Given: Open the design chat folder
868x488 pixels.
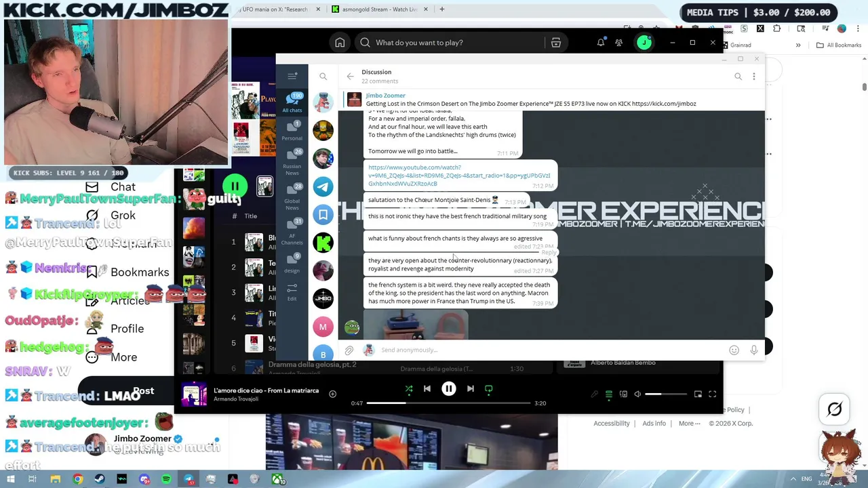Looking at the screenshot, I should 292,263.
